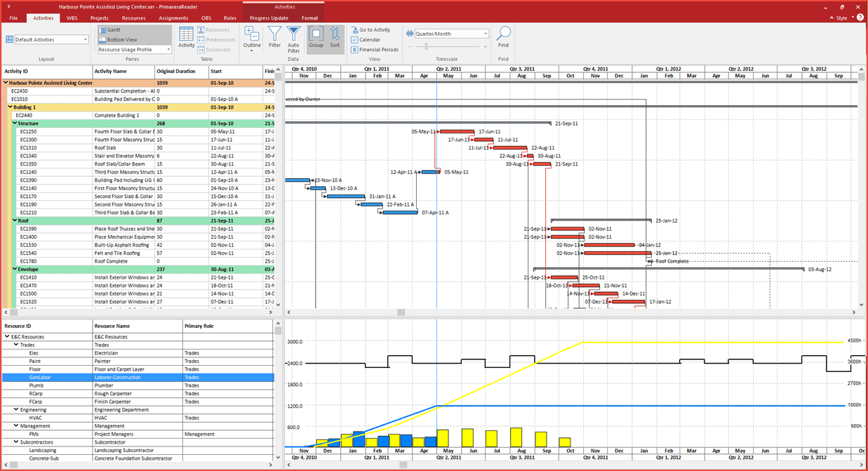Image resolution: width=868 pixels, height=471 pixels.
Task: Click the Successors table button
Action: [x=214, y=50]
